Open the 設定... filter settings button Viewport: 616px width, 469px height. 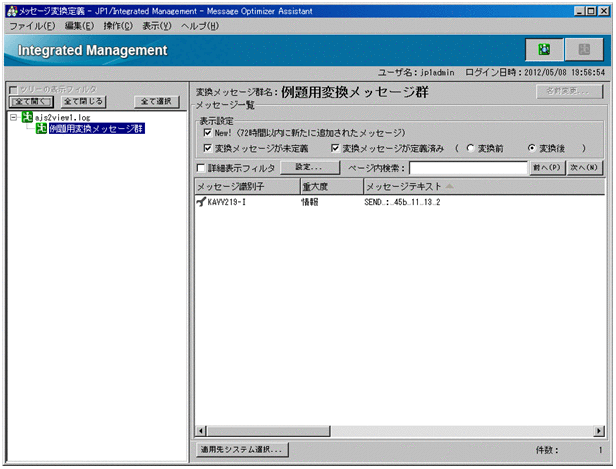[x=303, y=168]
